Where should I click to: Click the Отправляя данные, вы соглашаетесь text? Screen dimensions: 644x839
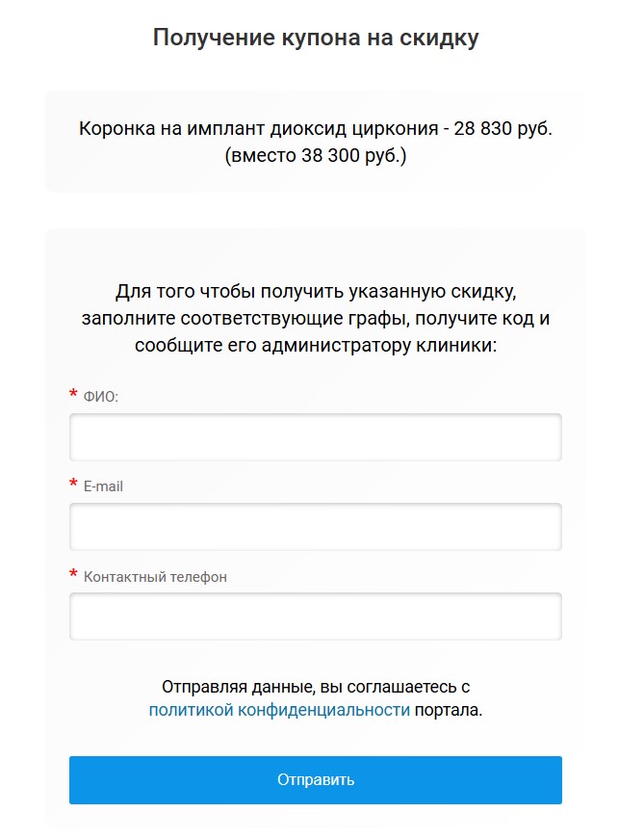click(x=315, y=688)
